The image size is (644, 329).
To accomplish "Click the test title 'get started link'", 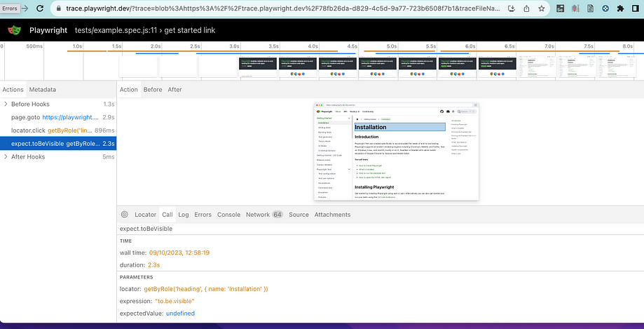I will tap(190, 30).
